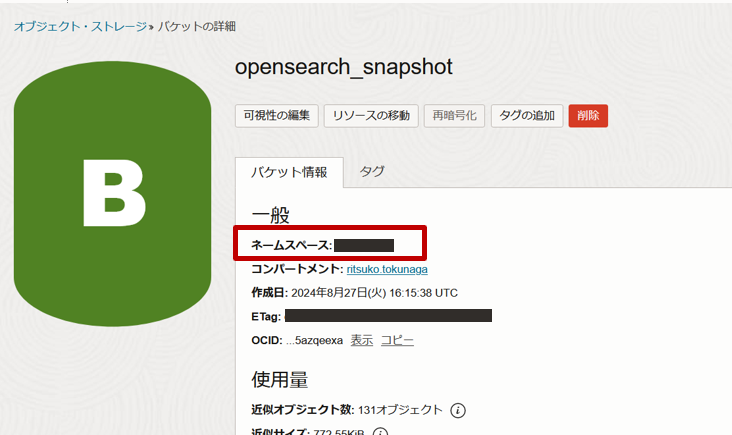Click the 再暗号化 button
Screen dimensions: 732x435
pyautogui.click(x=454, y=115)
